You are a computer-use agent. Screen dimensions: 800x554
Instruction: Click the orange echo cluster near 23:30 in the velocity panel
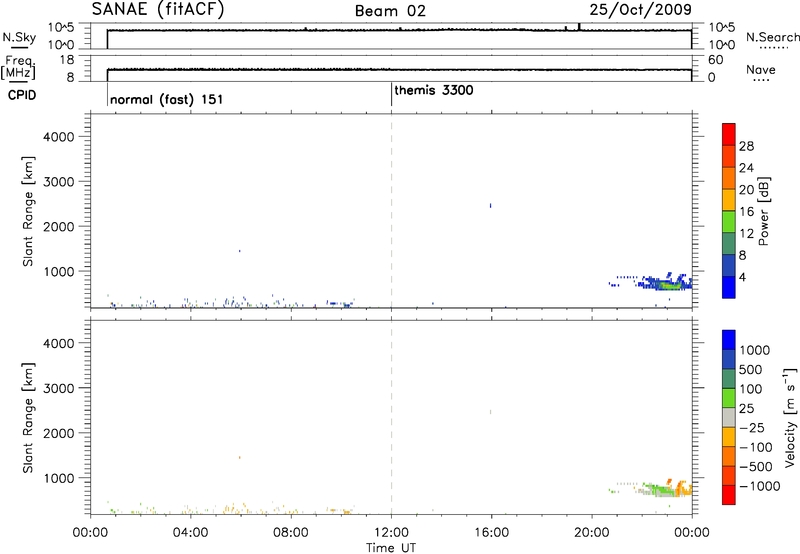682,490
